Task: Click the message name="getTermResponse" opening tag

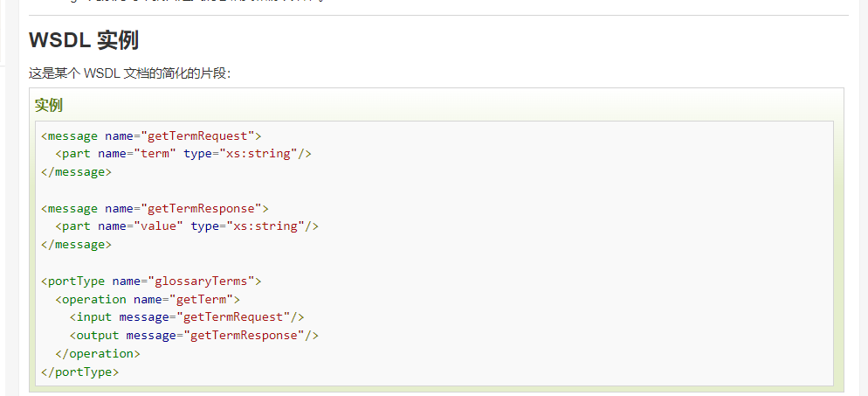Action: click(155, 208)
